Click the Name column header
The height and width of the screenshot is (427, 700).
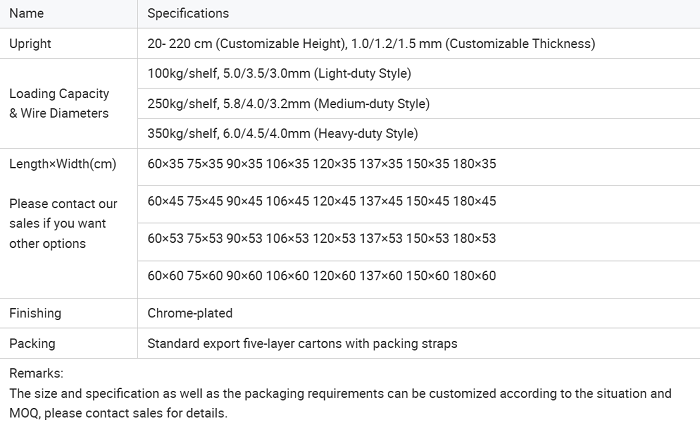coord(25,13)
